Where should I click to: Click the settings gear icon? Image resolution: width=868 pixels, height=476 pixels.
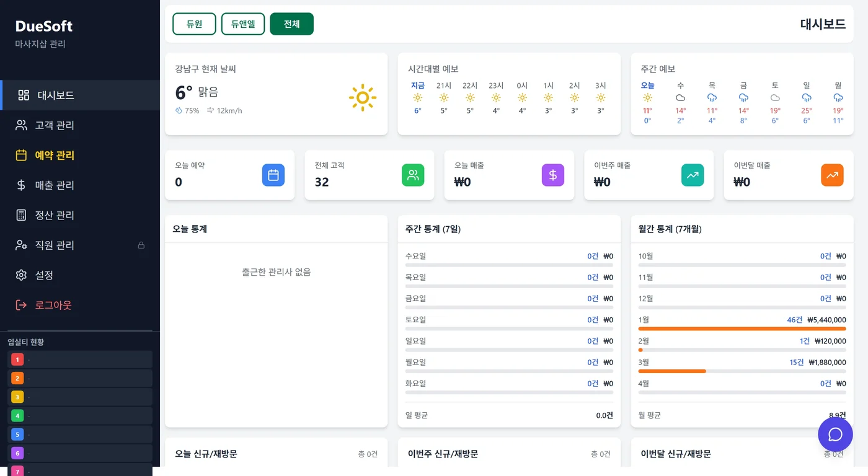[21, 275]
